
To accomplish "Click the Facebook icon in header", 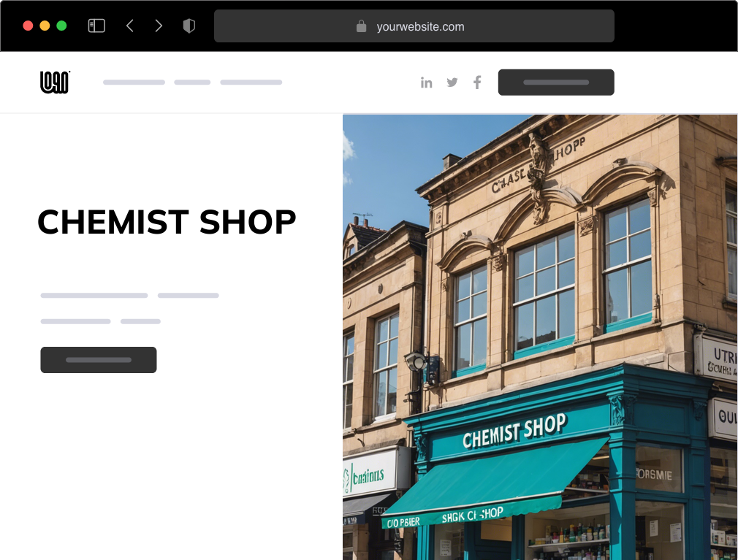I will tap(477, 83).
